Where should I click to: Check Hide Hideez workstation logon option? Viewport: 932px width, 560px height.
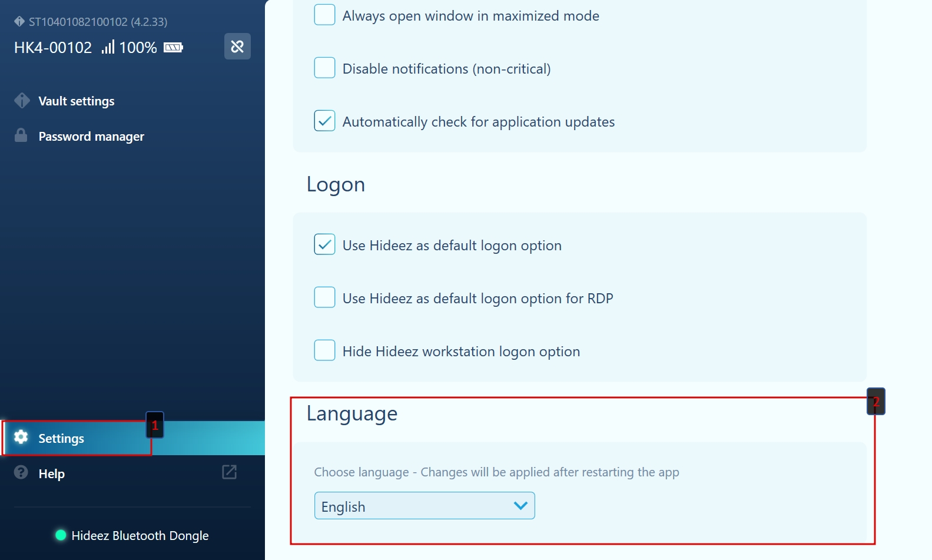pyautogui.click(x=324, y=350)
